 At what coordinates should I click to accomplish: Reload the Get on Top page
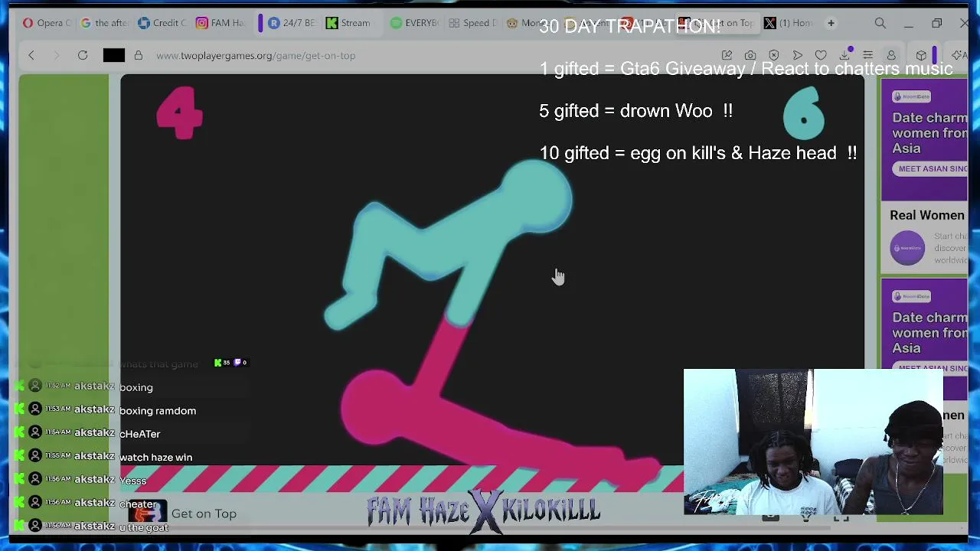tap(83, 55)
